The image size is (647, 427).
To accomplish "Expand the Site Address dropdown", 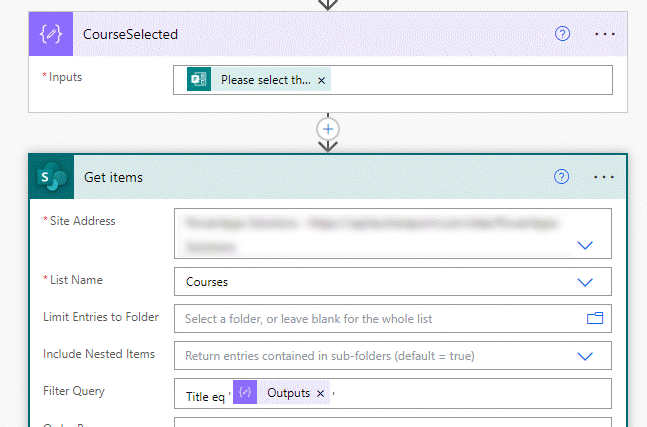I will (585, 245).
